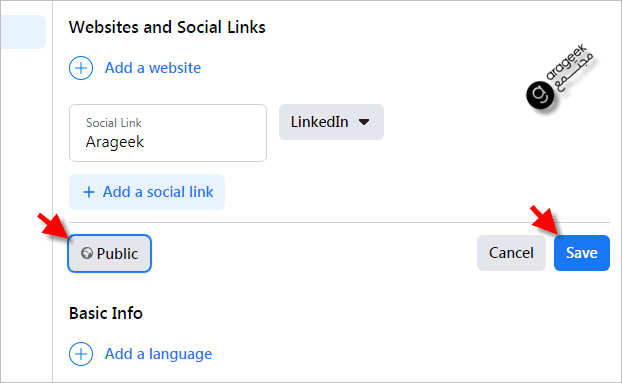Screen dimensions: 622x383
Task: Click the Basic Info section heading
Action: tap(106, 313)
